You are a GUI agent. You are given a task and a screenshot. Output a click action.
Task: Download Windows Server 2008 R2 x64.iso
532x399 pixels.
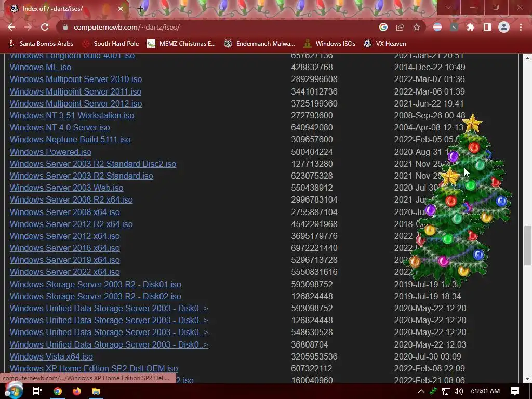[x=71, y=199]
